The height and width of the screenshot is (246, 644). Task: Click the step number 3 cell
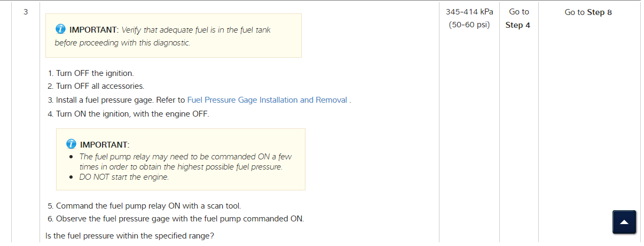26,12
